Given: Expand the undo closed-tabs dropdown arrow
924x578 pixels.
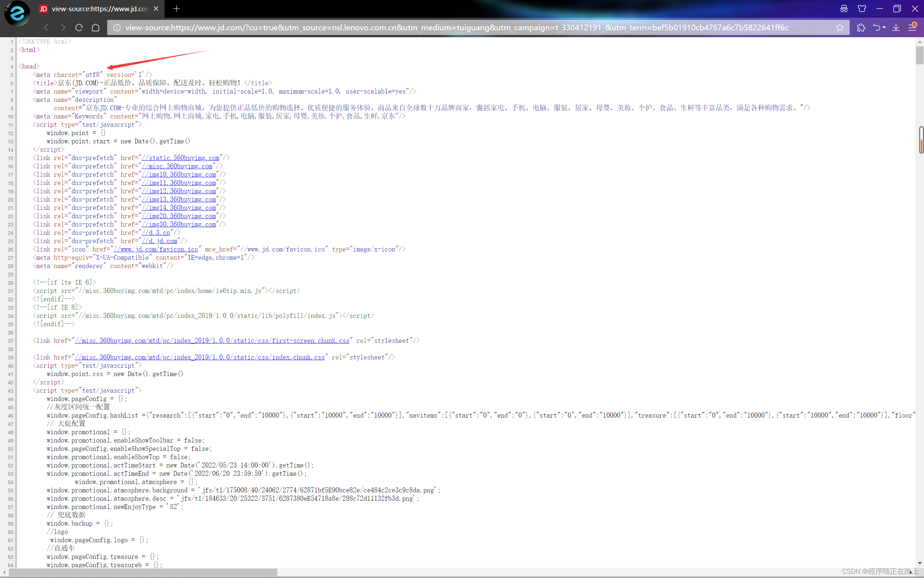Looking at the screenshot, I should click(x=884, y=27).
